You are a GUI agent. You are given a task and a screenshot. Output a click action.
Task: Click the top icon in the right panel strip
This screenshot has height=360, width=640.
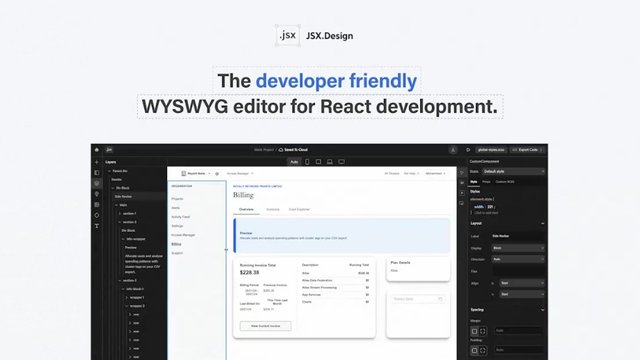pos(462,173)
